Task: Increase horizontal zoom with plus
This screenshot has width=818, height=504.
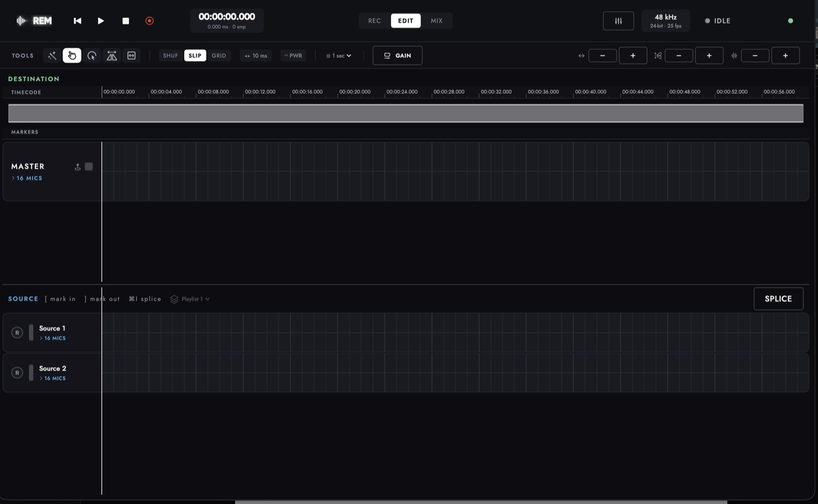Action: (633, 56)
